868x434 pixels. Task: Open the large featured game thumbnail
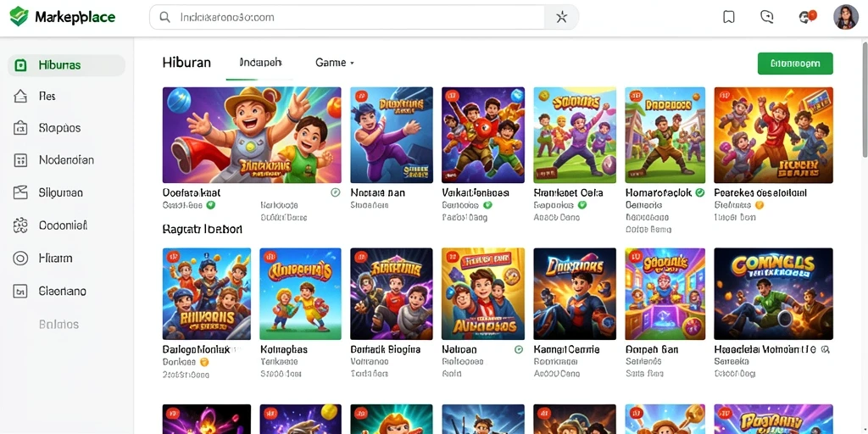coord(252,135)
